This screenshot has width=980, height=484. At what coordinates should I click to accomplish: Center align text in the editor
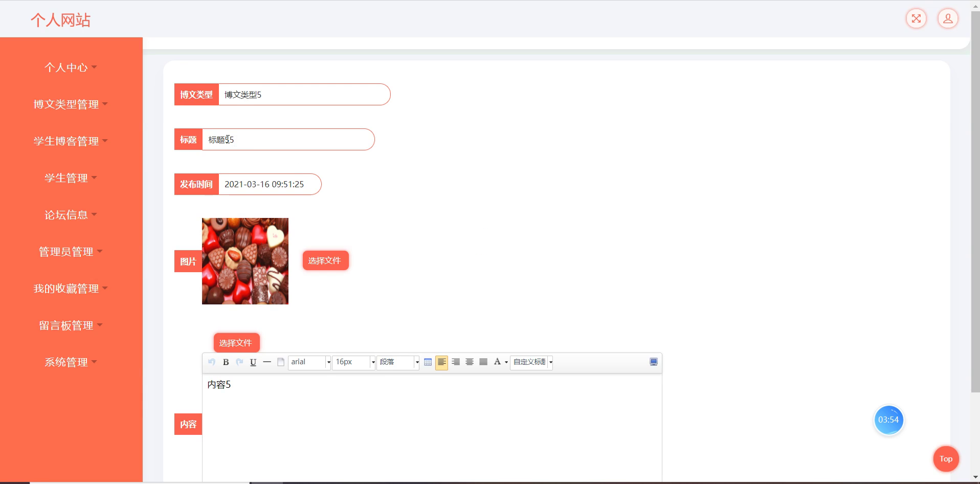[470, 362]
